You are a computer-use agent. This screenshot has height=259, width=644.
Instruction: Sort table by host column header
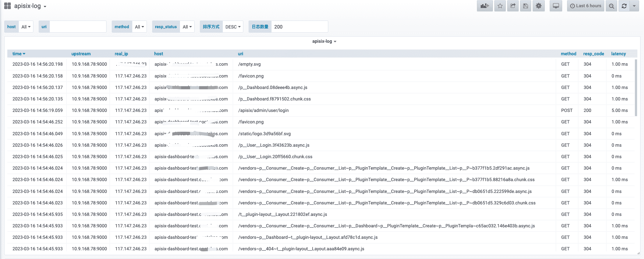click(x=158, y=54)
